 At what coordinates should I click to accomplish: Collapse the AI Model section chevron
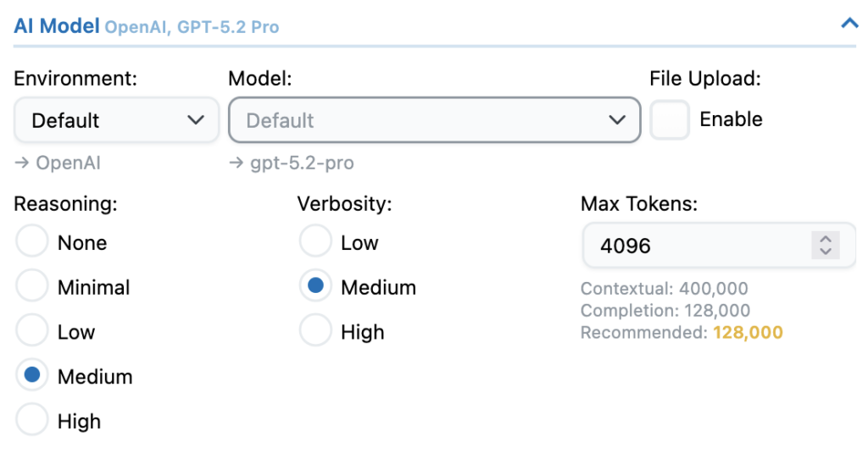849,24
